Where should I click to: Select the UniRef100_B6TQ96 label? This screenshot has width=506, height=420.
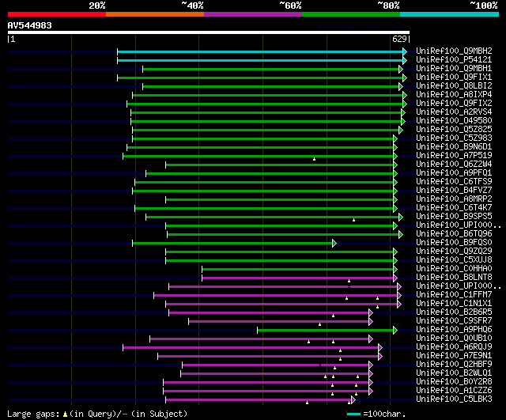point(454,233)
